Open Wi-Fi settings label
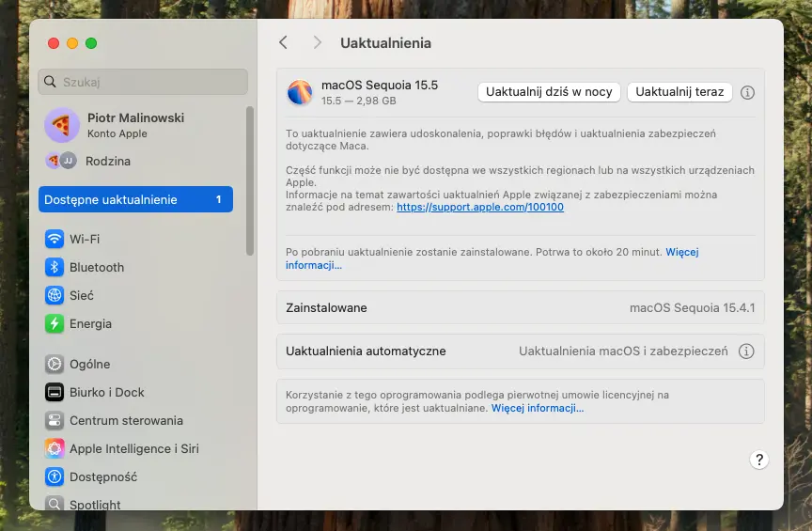This screenshot has width=812, height=531. coord(85,239)
